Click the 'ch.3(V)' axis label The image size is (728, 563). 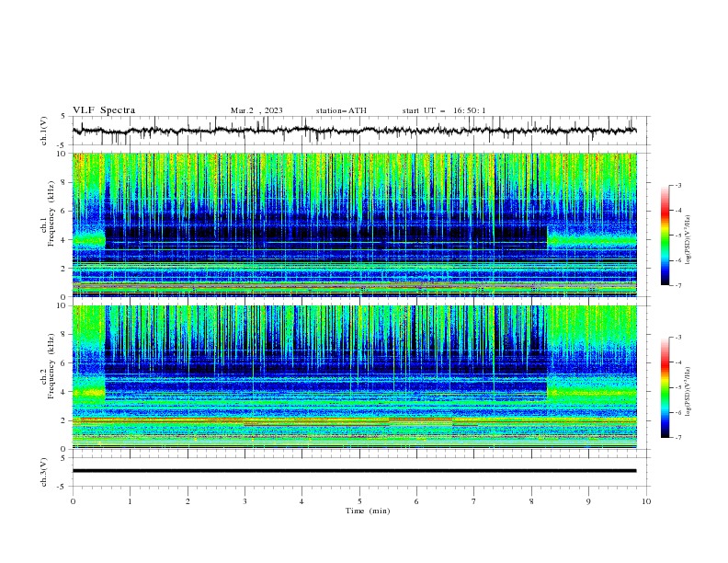44,472
